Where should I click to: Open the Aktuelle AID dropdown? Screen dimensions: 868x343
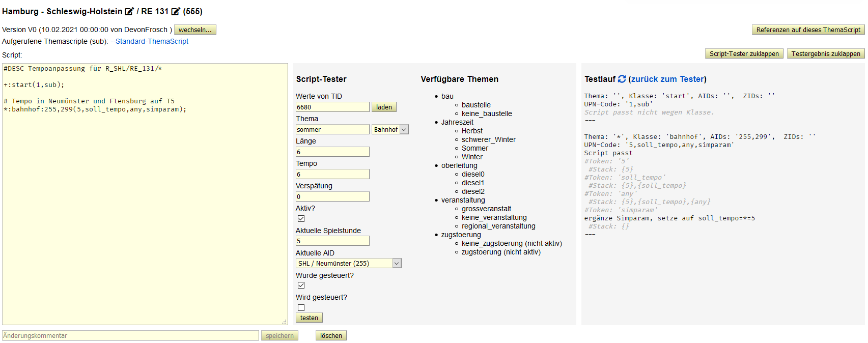348,263
